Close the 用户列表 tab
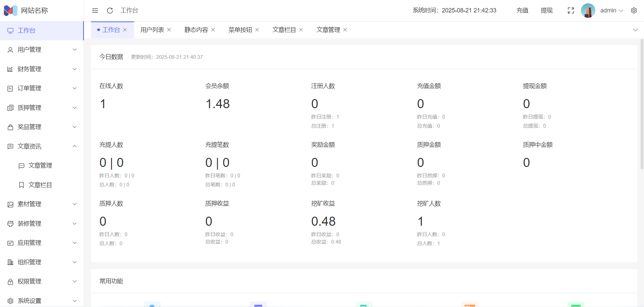The height and width of the screenshot is (307, 644). pyautogui.click(x=169, y=30)
